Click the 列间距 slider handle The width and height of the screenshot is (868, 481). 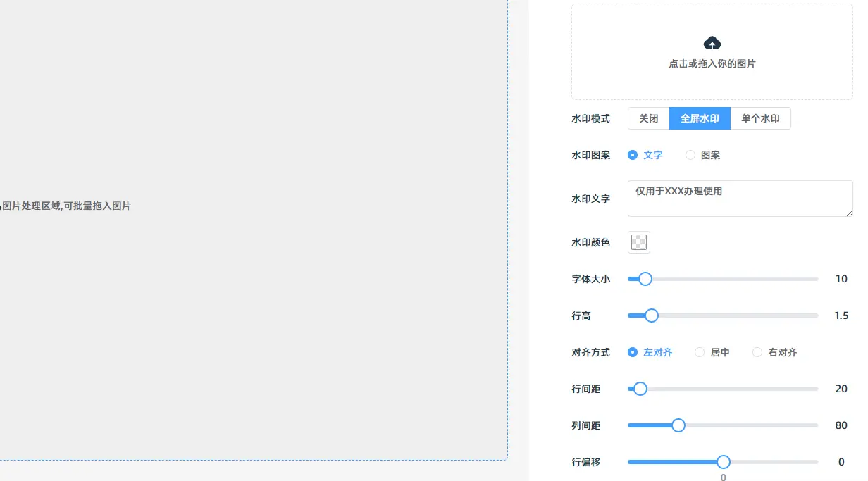[x=678, y=425]
